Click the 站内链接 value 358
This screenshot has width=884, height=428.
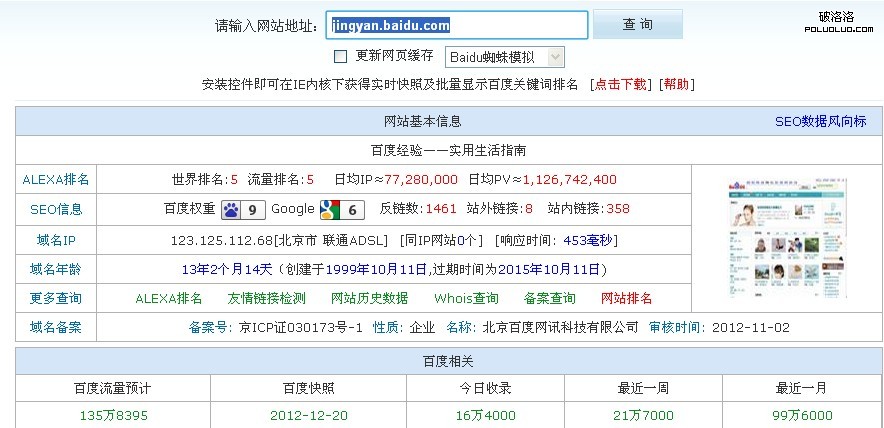pos(618,209)
